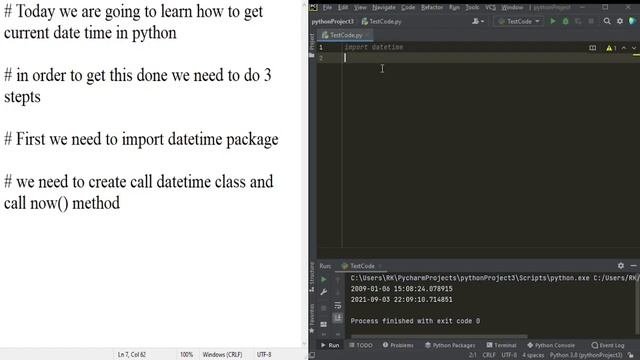Click output '2021-09-03 22:09:10.714851'
The width and height of the screenshot is (640, 360).
point(401,300)
